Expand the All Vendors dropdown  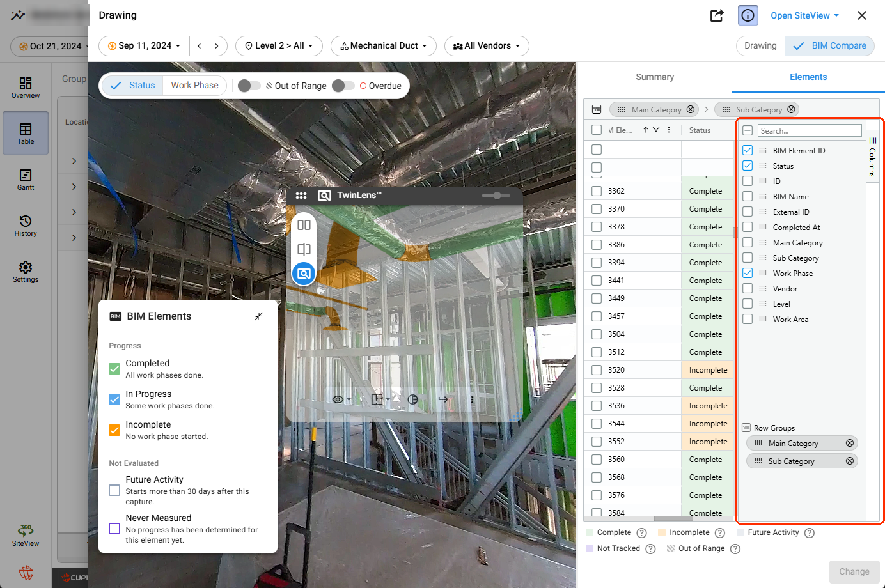[x=487, y=46]
